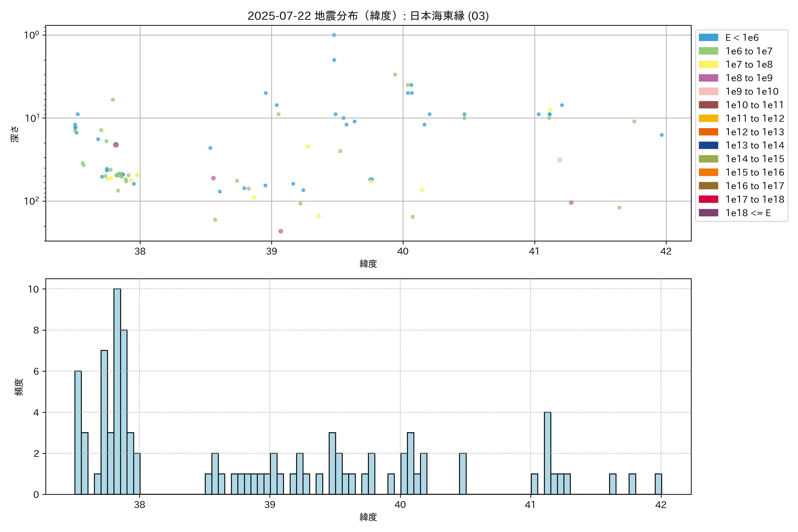
Task: Click the pink scatter point near latitude 41.2
Action: [559, 160]
